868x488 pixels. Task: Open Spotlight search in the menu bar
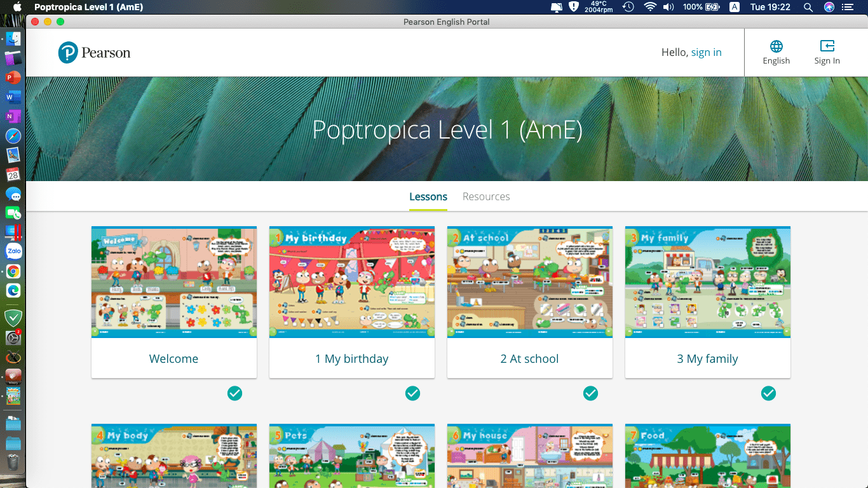pyautogui.click(x=808, y=7)
